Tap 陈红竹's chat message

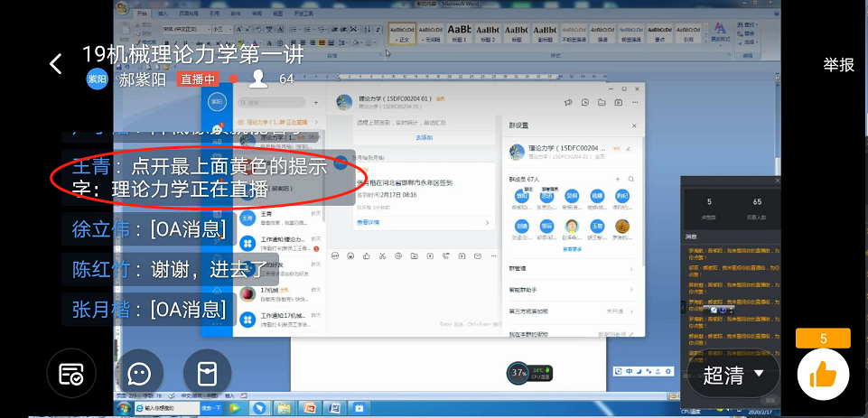click(170, 269)
